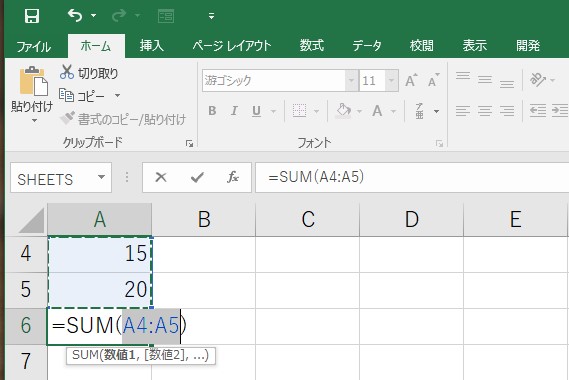Select the ホーム ribbon tab

[x=96, y=46]
